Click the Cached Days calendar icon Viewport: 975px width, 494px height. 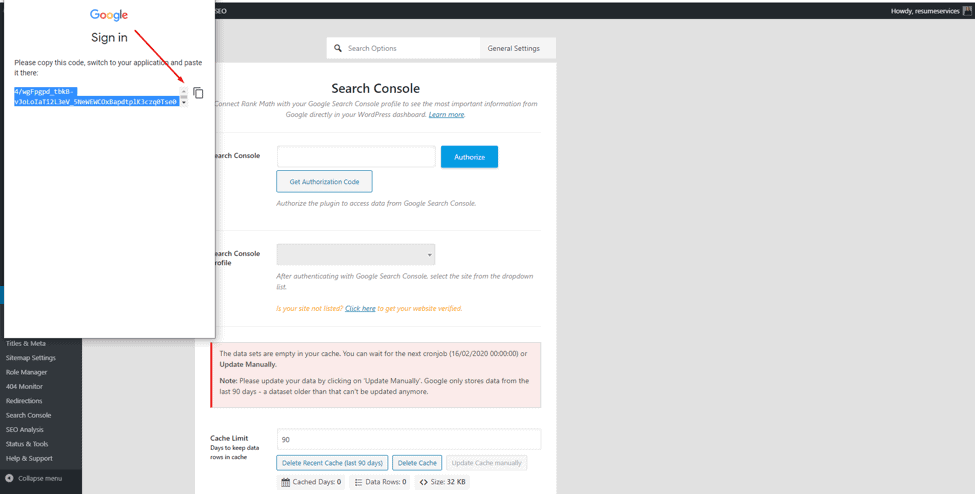pyautogui.click(x=285, y=482)
